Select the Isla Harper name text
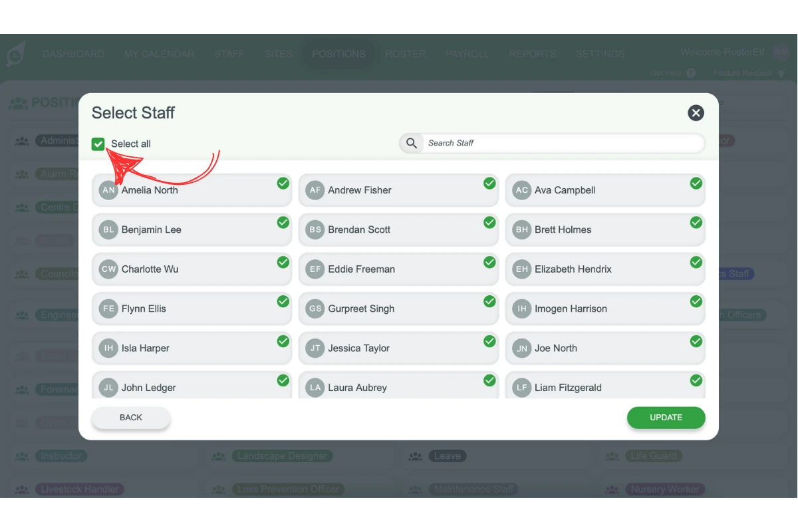 click(146, 348)
